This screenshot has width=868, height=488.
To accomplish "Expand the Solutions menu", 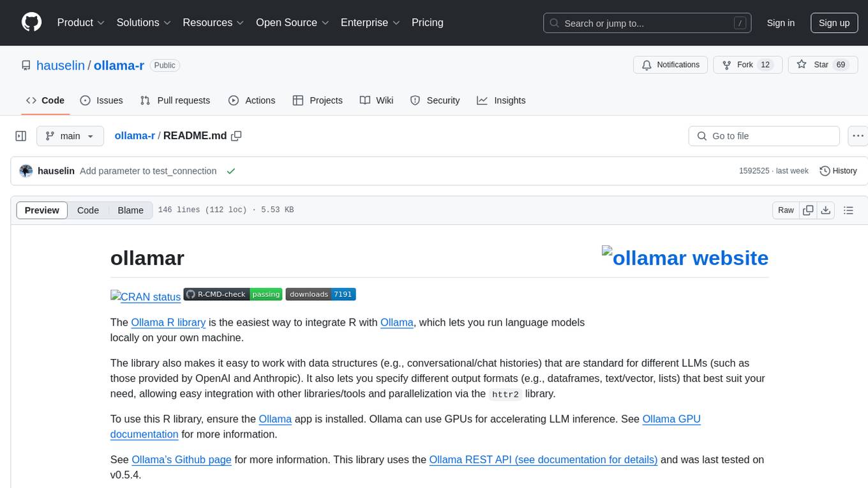I will click(144, 22).
